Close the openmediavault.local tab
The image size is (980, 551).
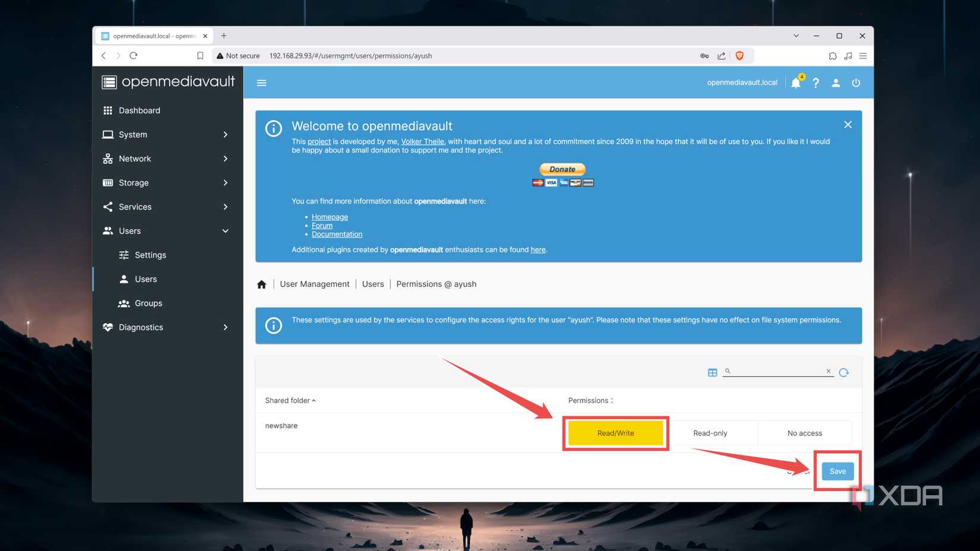click(205, 36)
